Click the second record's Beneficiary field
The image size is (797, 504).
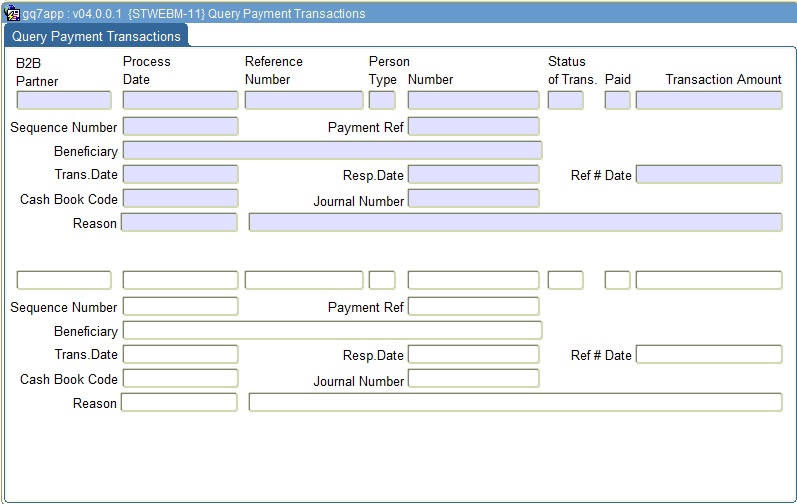[x=332, y=330]
